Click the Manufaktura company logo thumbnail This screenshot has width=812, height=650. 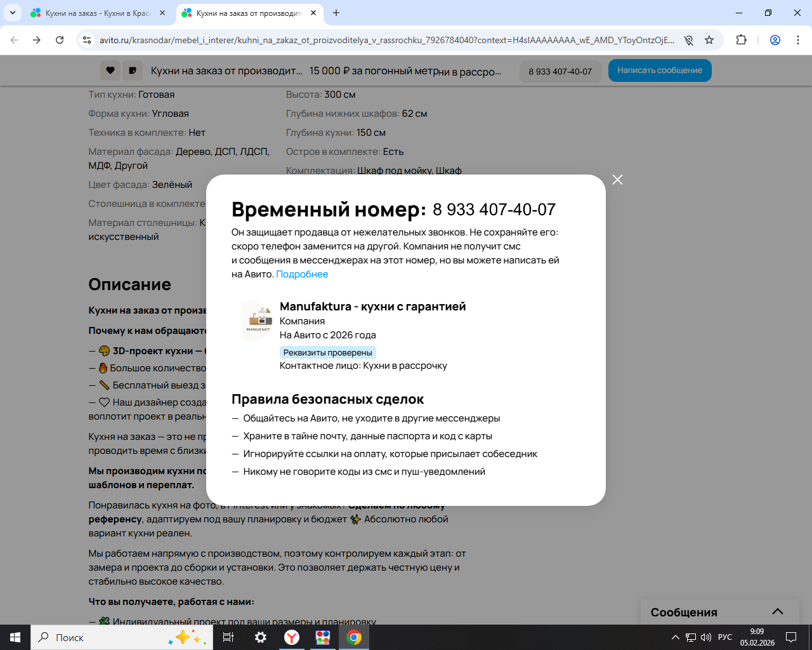point(258,321)
